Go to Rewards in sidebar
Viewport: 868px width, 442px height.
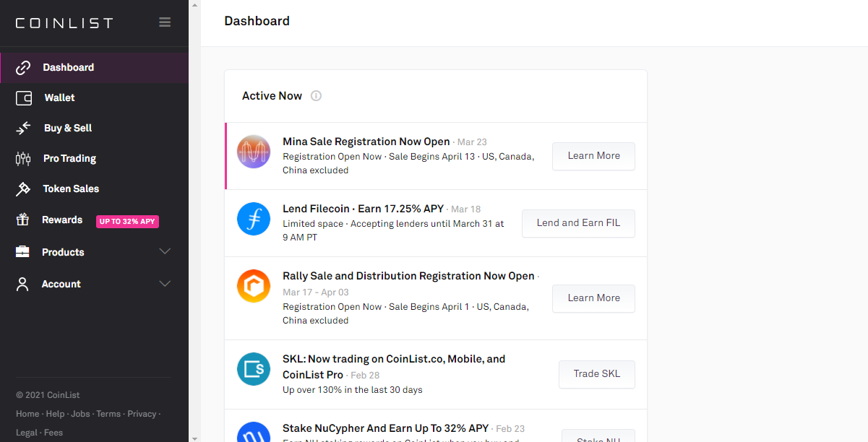[x=62, y=220]
